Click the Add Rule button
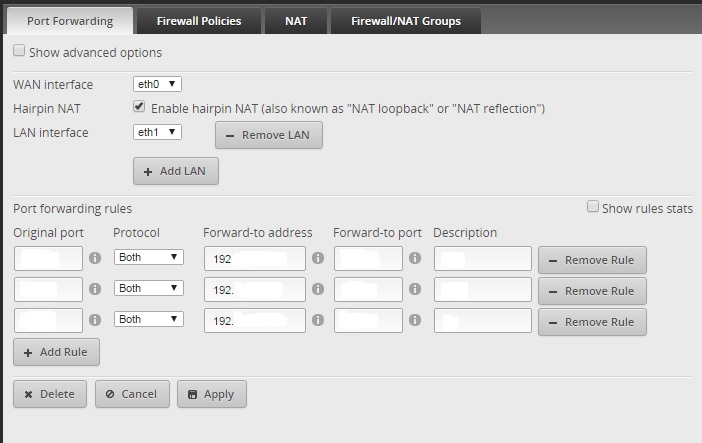This screenshot has height=443, width=702. click(57, 352)
